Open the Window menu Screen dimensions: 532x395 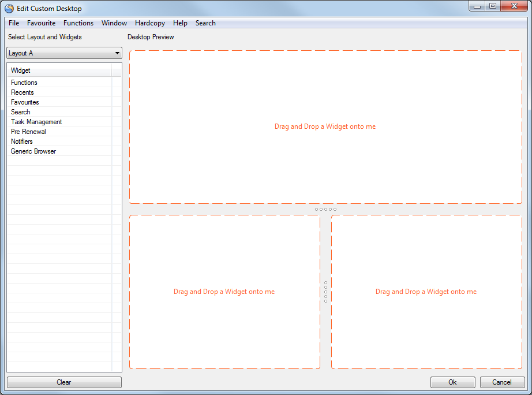(114, 23)
